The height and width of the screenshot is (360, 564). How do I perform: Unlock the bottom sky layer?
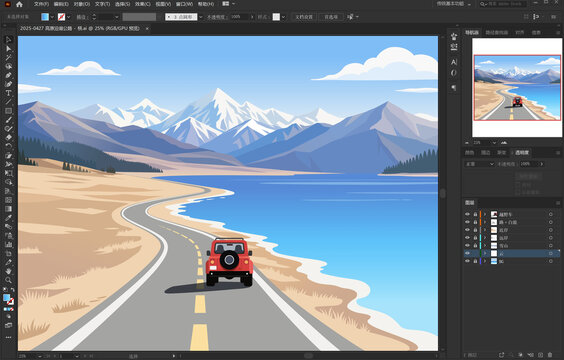click(475, 261)
